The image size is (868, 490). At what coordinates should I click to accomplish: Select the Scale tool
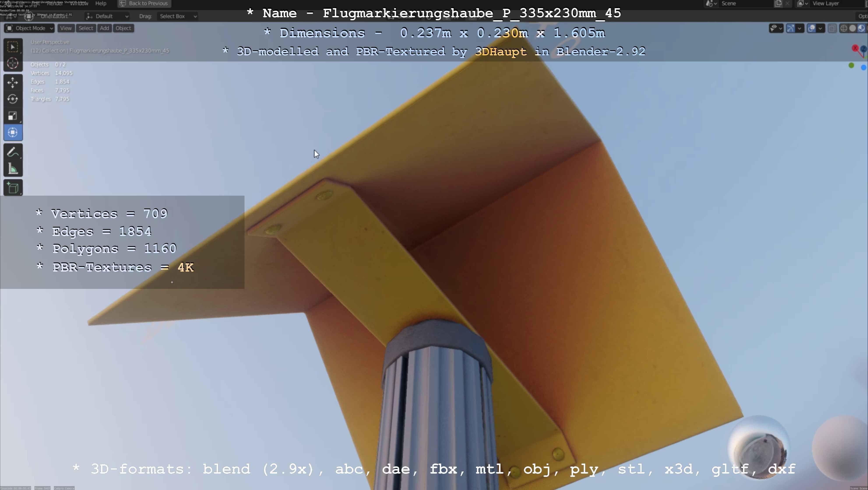pos(13,116)
